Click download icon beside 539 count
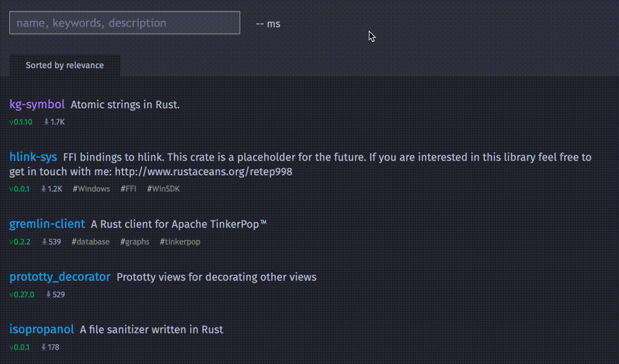This screenshot has width=619, height=364. pyautogui.click(x=44, y=242)
